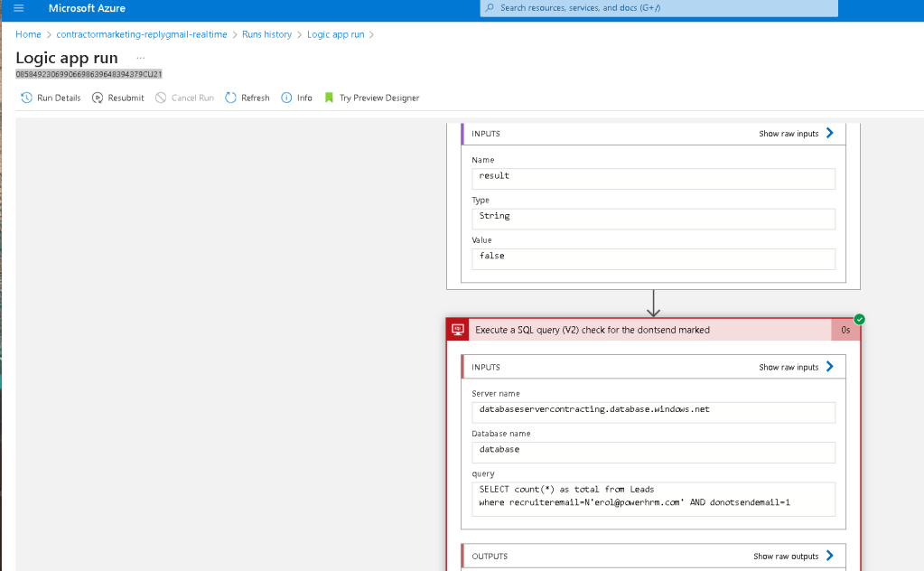Image resolution: width=924 pixels, height=571 pixels.
Task: Open contractormarketing-replygmail-realtime breadcrumb
Action: [x=142, y=34]
